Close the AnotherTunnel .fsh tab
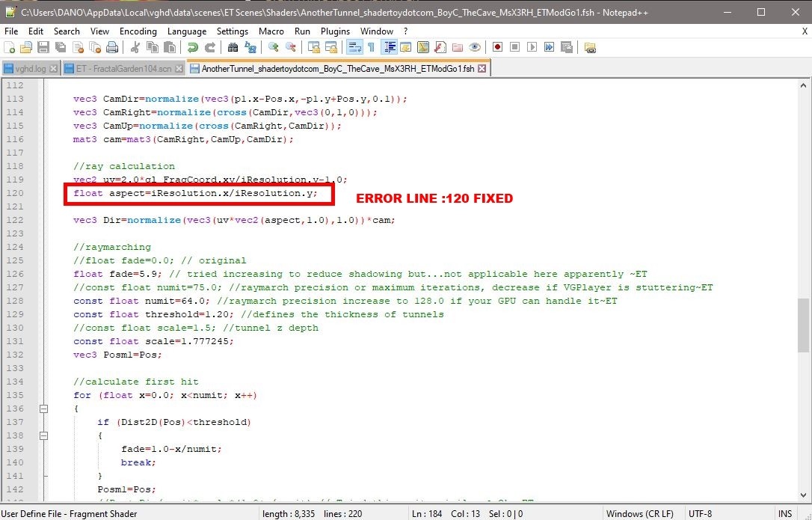 coord(482,68)
